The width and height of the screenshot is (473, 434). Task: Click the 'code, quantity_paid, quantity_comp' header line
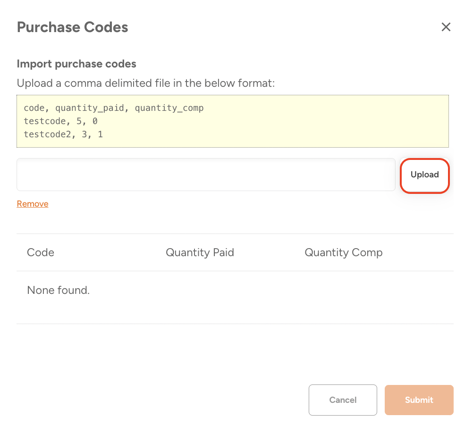pyautogui.click(x=113, y=108)
